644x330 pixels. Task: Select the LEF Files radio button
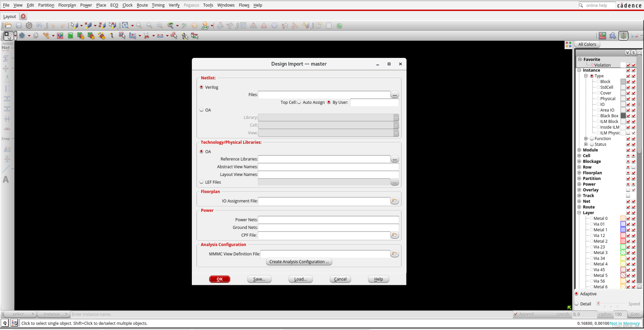202,182
